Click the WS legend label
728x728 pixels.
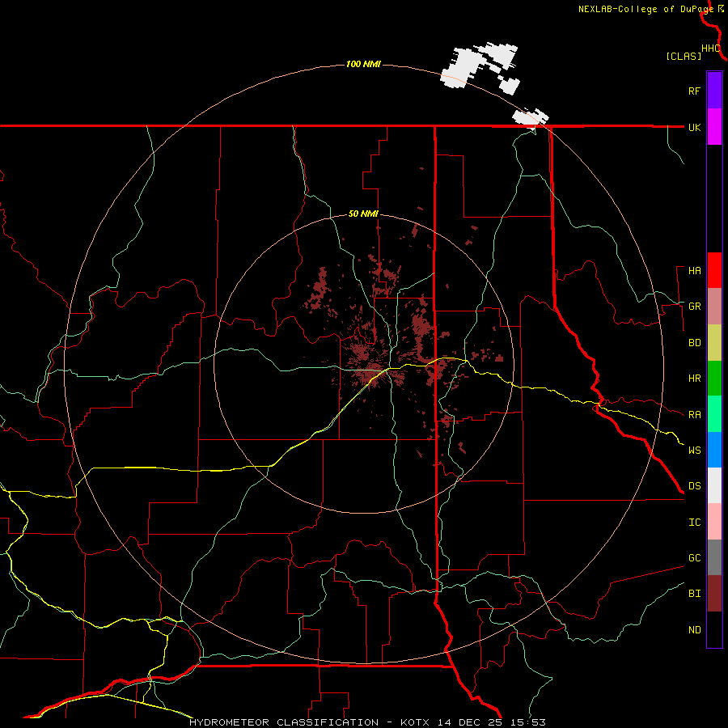(694, 451)
